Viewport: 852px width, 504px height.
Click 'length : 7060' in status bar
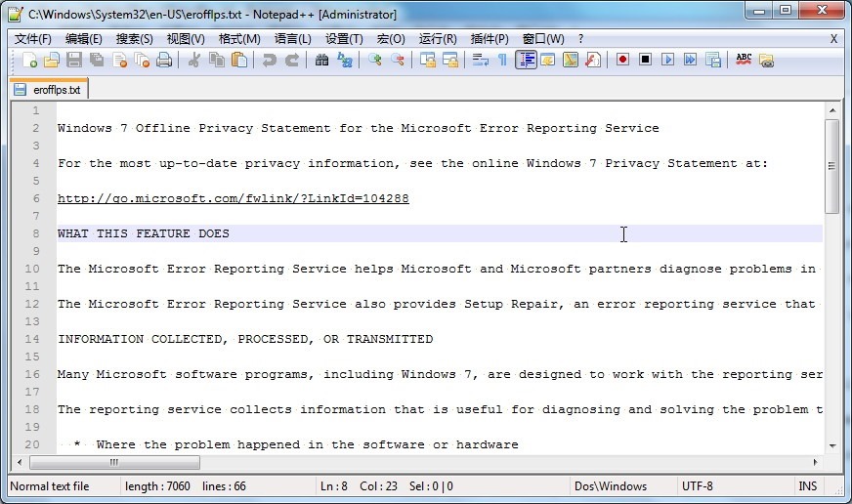157,486
